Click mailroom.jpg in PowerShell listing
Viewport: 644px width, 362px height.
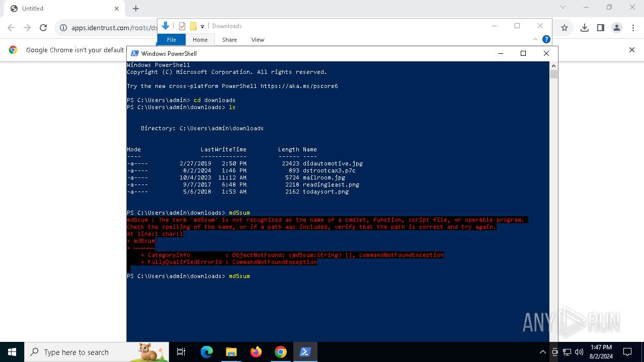(324, 177)
